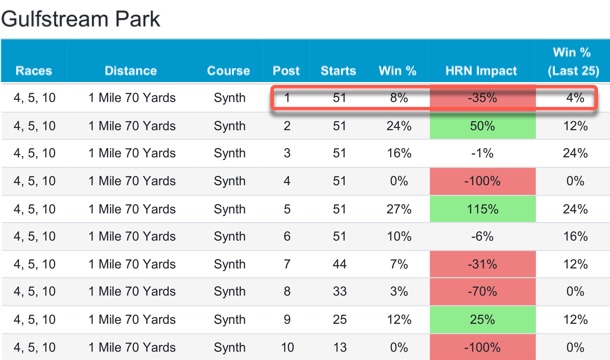The width and height of the screenshot is (610, 360).
Task: Click Post 7 cell
Action: pos(287,264)
